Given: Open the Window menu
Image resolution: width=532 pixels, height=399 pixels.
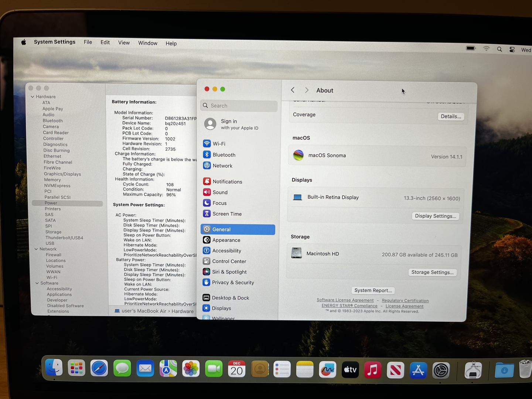Looking at the screenshot, I should 148,43.
